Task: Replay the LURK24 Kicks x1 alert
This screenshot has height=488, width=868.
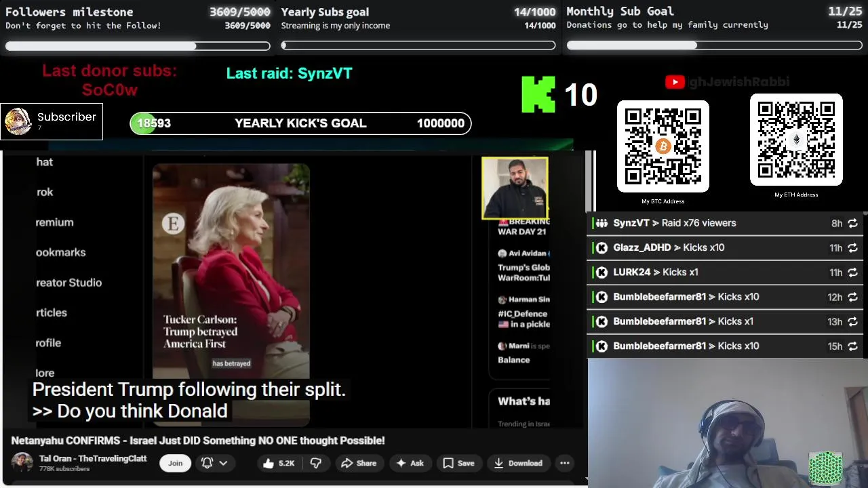Action: pos(852,272)
